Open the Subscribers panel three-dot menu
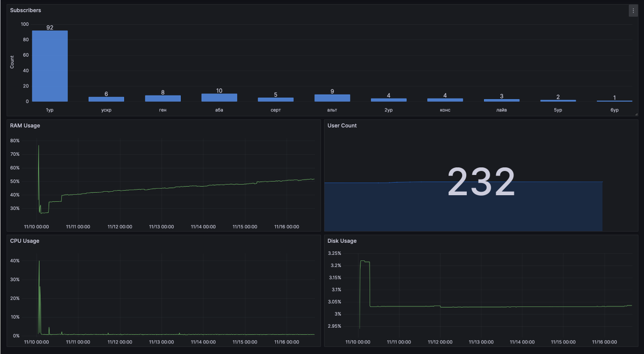The height and width of the screenshot is (354, 644). pos(633,11)
